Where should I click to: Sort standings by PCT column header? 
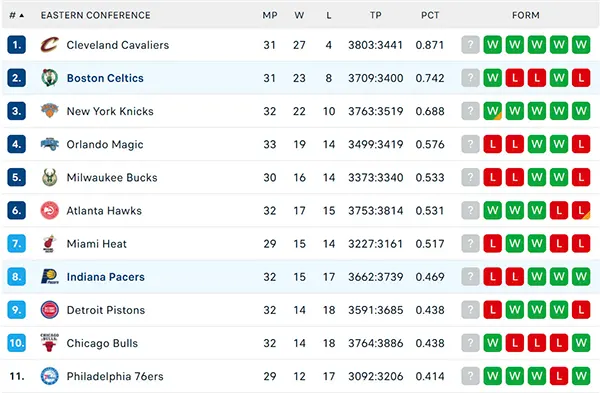[430, 15]
